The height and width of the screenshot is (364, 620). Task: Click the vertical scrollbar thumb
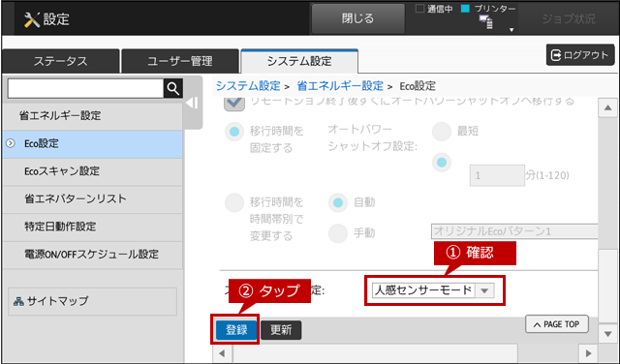[607, 286]
